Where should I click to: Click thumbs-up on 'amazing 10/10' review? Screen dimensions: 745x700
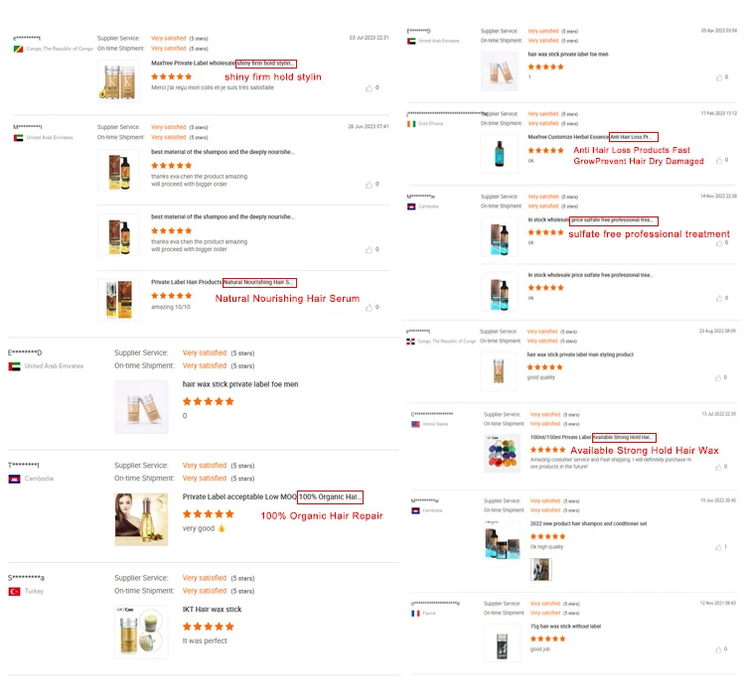click(368, 307)
